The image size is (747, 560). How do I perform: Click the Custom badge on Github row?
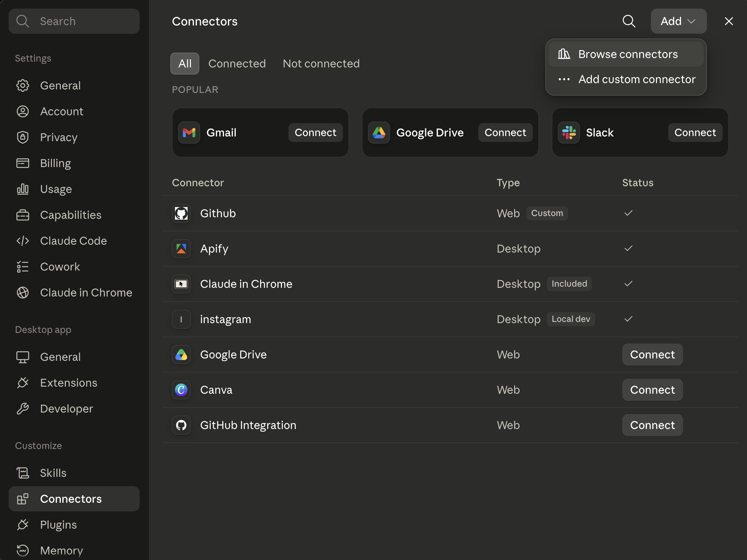[547, 213]
